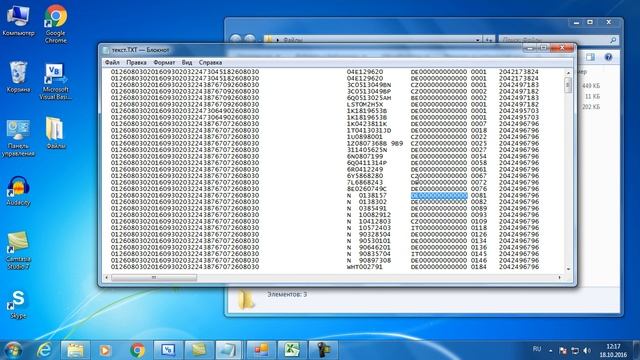
Task: Click the Explorer back navigation button
Action: tap(236, 40)
